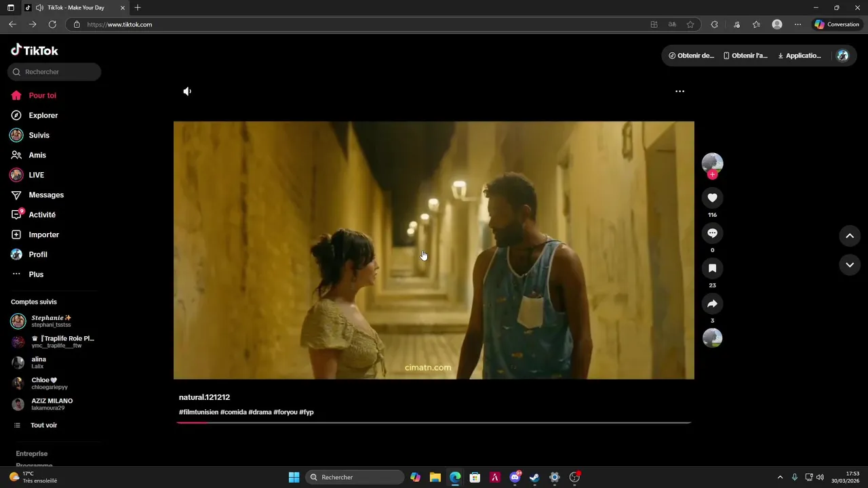The height and width of the screenshot is (488, 868).
Task: Click the Entreprise footer link
Action: [x=32, y=453]
